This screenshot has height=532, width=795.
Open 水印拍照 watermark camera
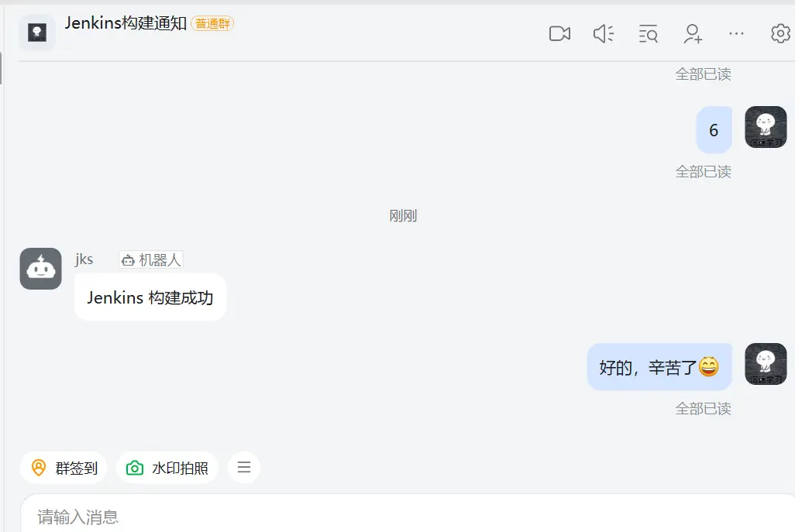pos(167,468)
